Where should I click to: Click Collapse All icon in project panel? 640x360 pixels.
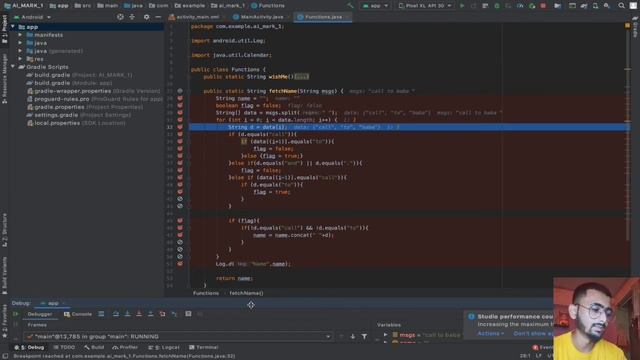coord(132,17)
